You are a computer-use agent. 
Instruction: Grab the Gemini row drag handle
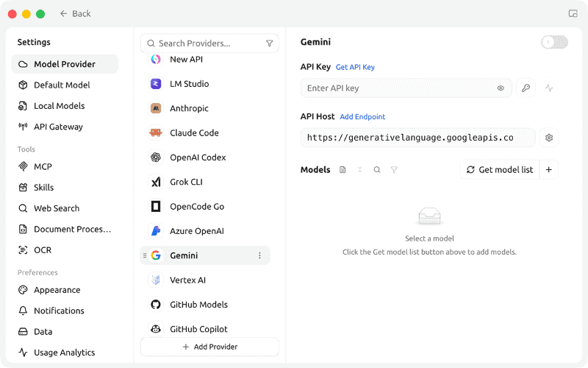click(145, 255)
